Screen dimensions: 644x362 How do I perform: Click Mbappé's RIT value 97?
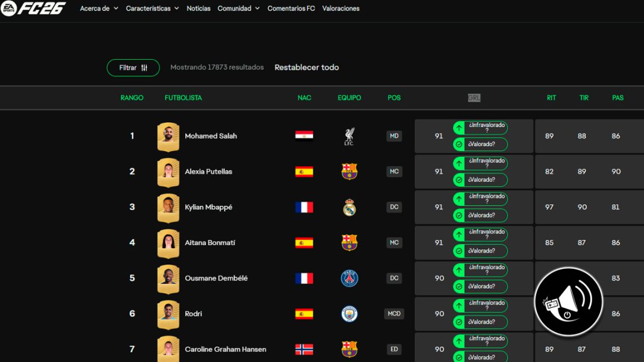(x=549, y=207)
